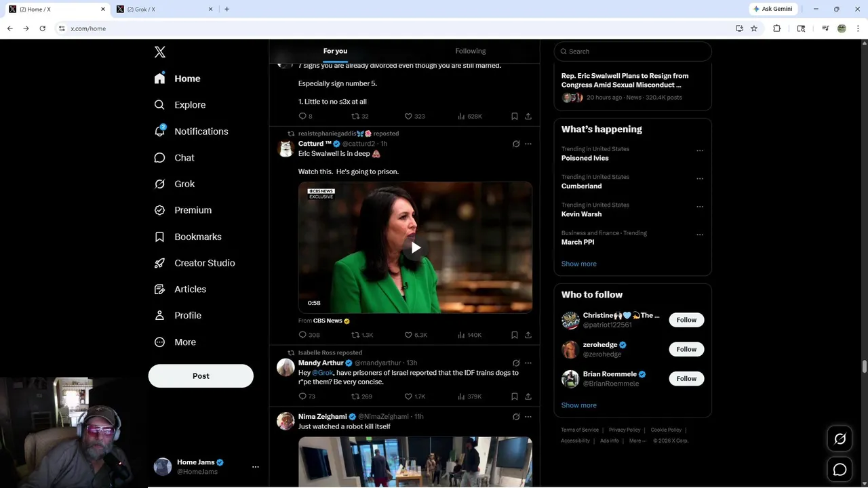Open the Chrome extensions puzzle icon
Screen dimensions: 868x488
[777, 28]
